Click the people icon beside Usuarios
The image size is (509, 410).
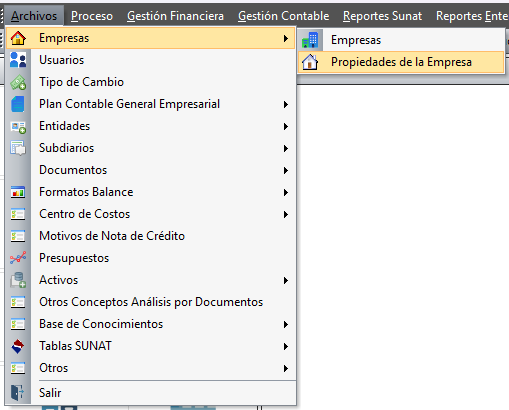[18, 60]
